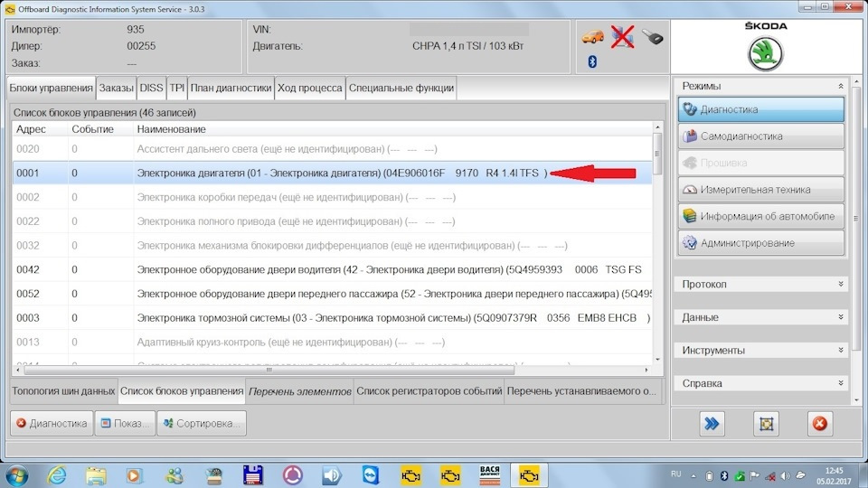Open the Ход процесса tab
This screenshot has width=868, height=488.
(x=310, y=88)
